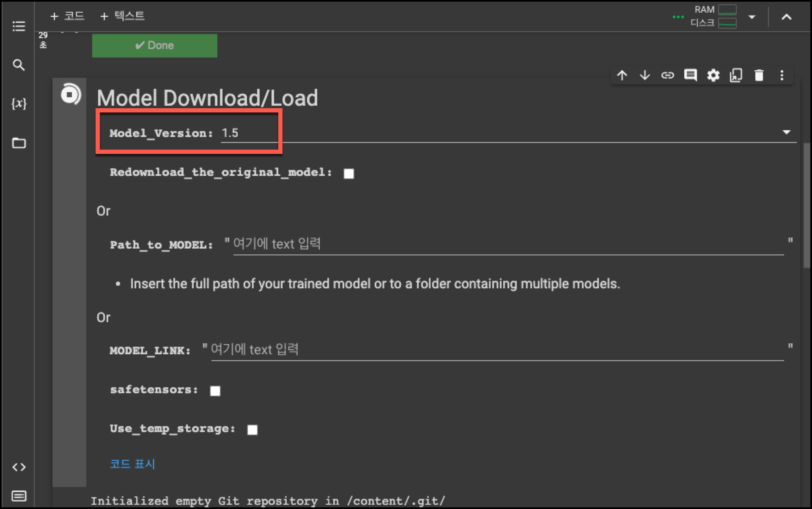Copy link to cell icon

[x=667, y=76]
